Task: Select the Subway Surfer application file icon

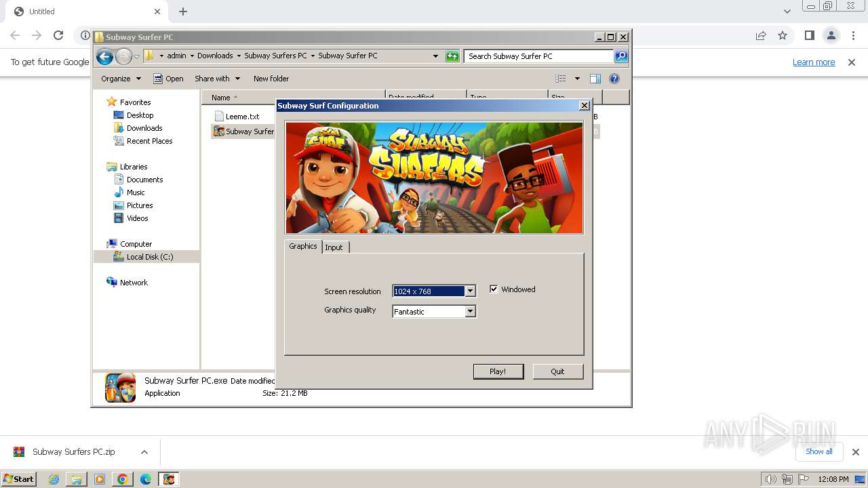Action: click(x=218, y=131)
